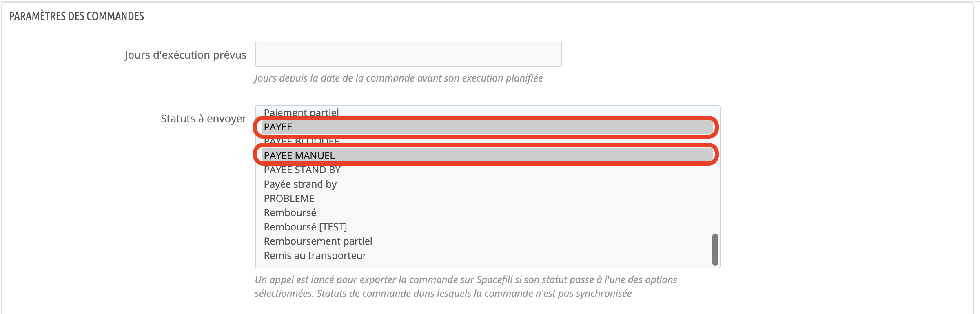The width and height of the screenshot is (980, 314).
Task: Click the Jours d'exécution prévus label
Action: tap(185, 55)
